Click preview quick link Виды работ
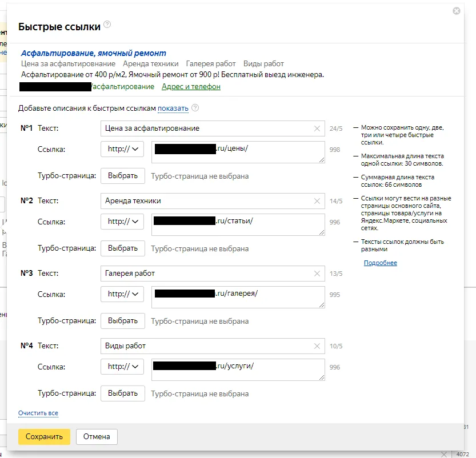 (263, 64)
